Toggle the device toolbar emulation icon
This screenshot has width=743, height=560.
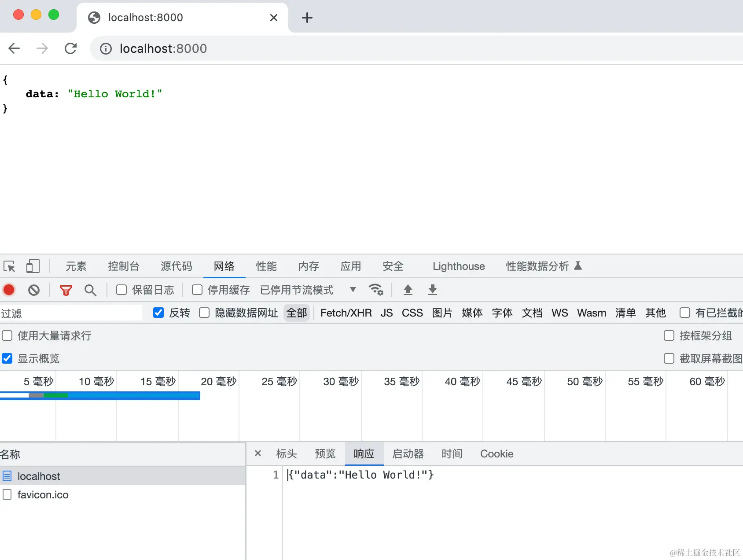[33, 266]
